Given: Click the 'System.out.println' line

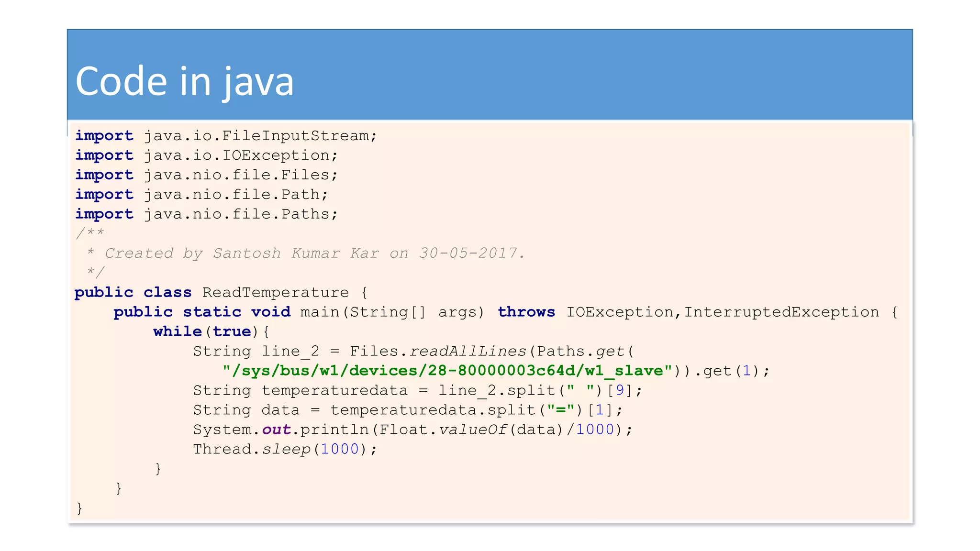Looking at the screenshot, I should point(413,430).
